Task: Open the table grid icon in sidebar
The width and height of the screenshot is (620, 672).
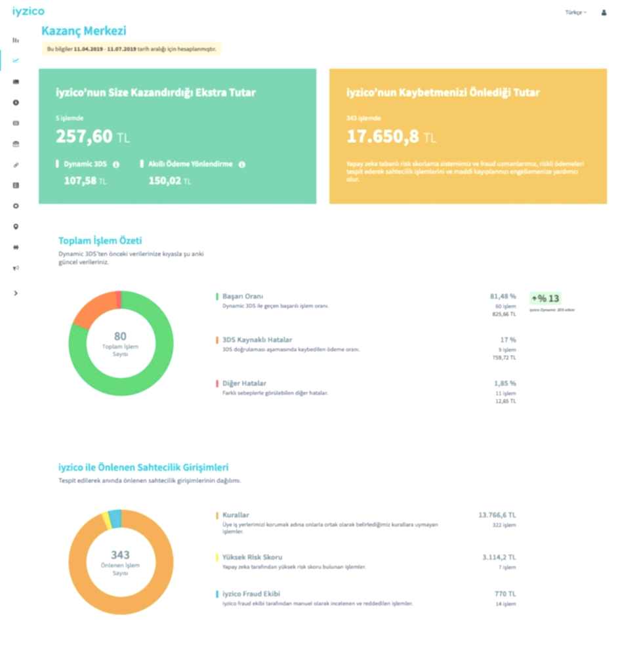Action: [x=16, y=185]
